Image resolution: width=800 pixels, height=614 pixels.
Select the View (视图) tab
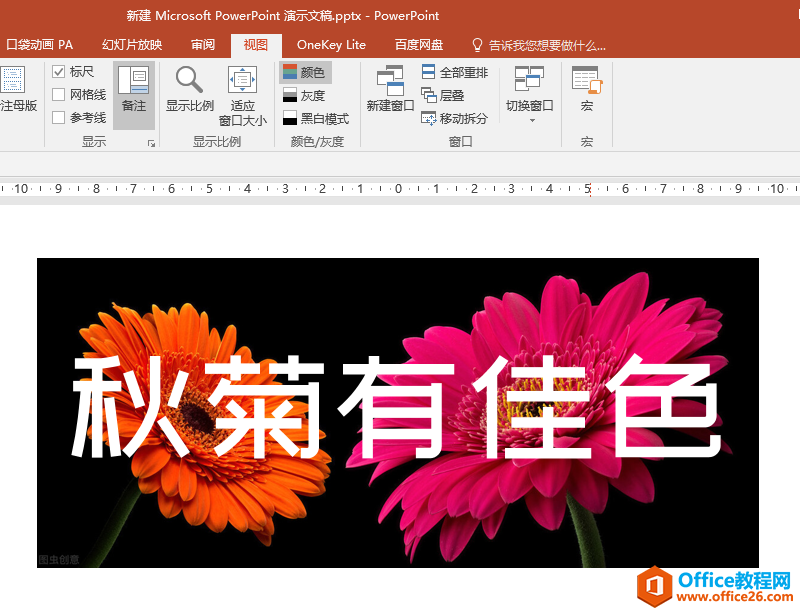pos(256,45)
